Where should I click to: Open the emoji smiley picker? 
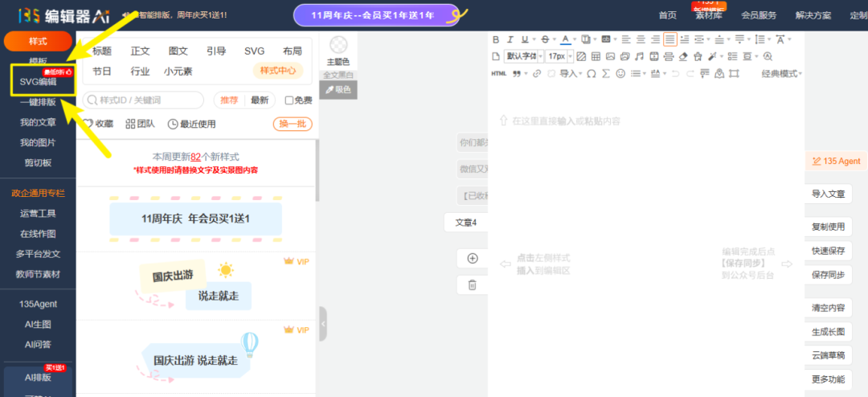point(620,74)
